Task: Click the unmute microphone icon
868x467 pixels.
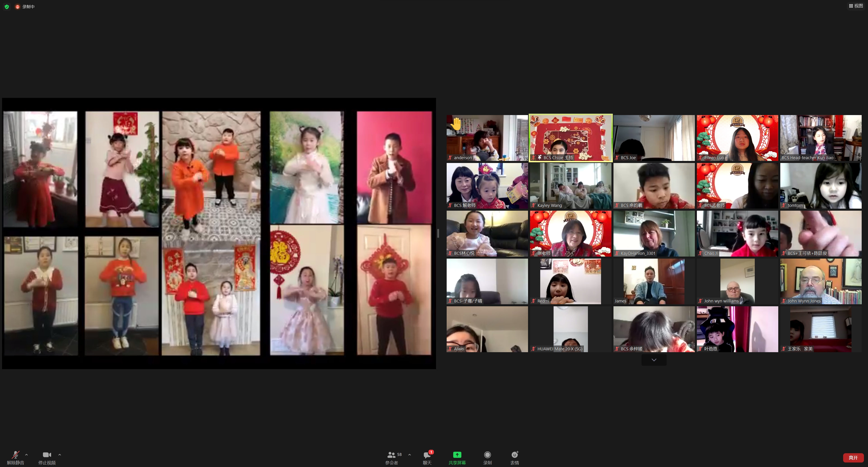Action: click(15, 455)
